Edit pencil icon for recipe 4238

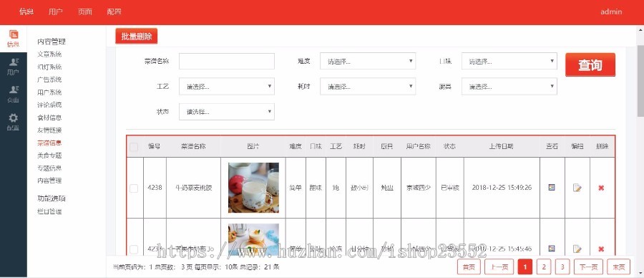[x=577, y=188]
